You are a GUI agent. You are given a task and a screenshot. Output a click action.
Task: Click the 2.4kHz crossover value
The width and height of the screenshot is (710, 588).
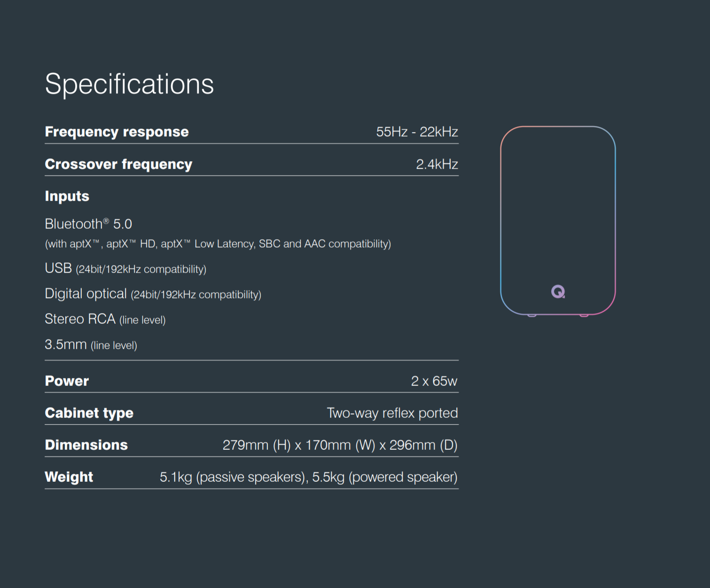pos(437,164)
